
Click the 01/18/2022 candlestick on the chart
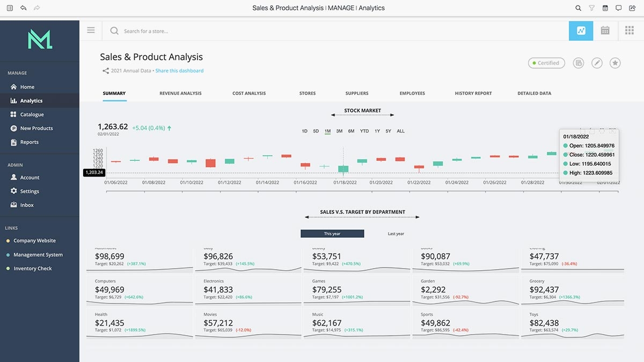click(343, 168)
